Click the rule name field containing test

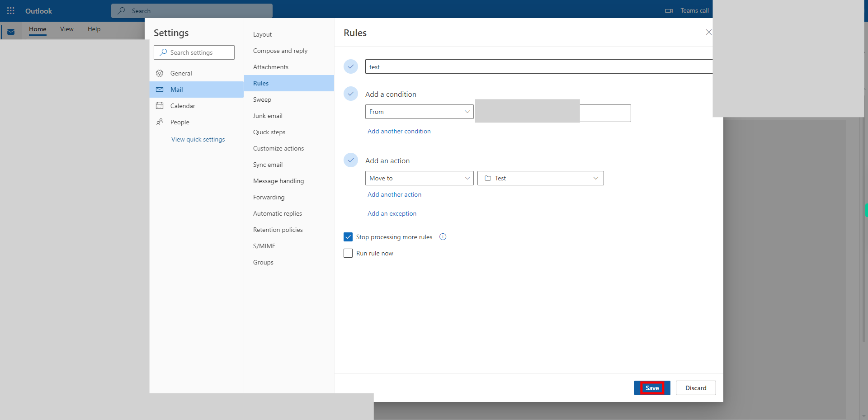(539, 66)
